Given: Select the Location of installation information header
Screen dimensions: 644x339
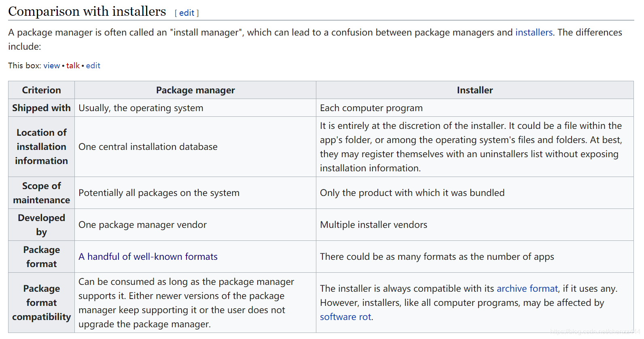Looking at the screenshot, I should [x=41, y=147].
